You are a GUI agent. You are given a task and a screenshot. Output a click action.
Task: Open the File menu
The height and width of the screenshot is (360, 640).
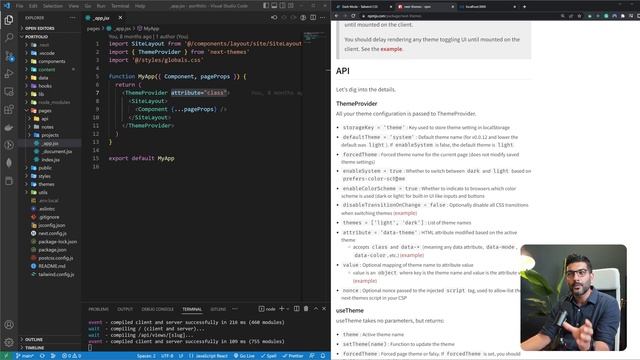[19, 6]
